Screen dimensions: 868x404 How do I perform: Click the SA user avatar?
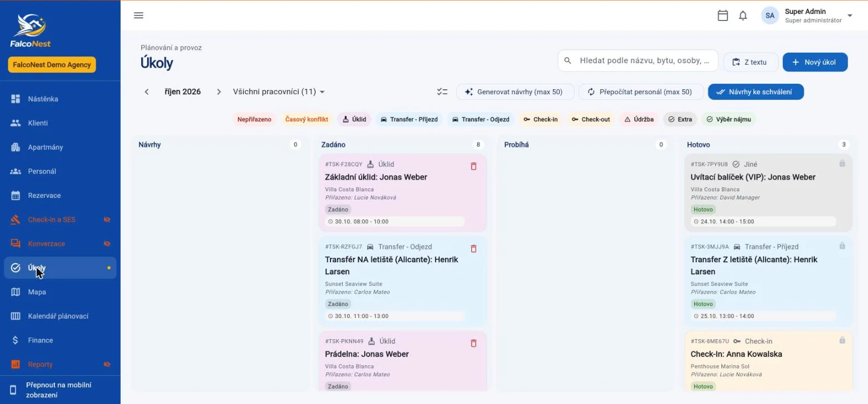click(x=769, y=16)
